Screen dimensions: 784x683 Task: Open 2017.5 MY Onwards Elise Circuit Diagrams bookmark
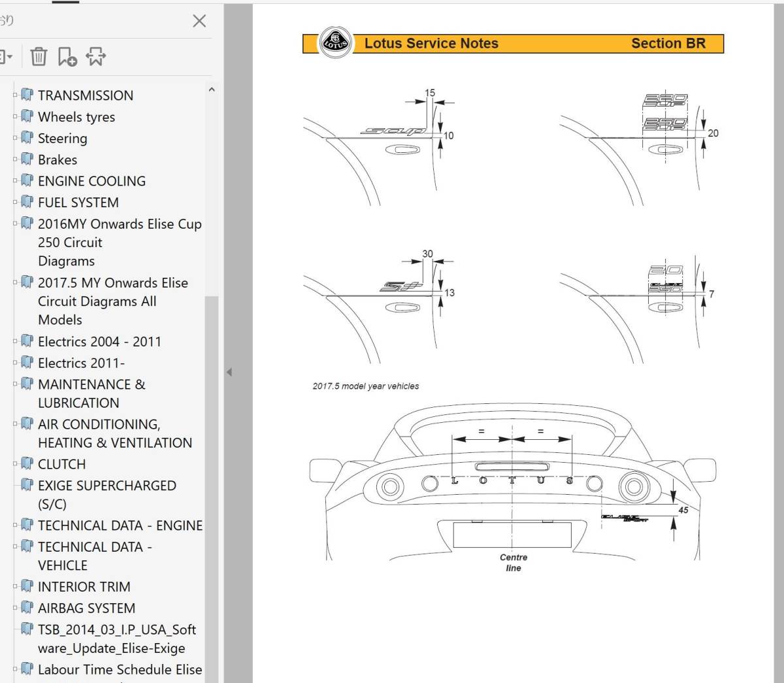[x=113, y=301]
